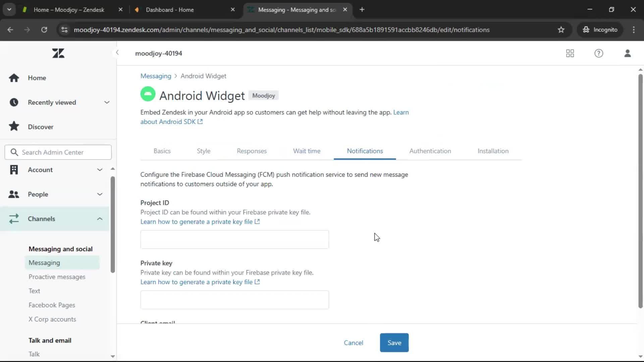Open X Corp accounts in sidebar
The height and width of the screenshot is (362, 644).
pyautogui.click(x=52, y=319)
